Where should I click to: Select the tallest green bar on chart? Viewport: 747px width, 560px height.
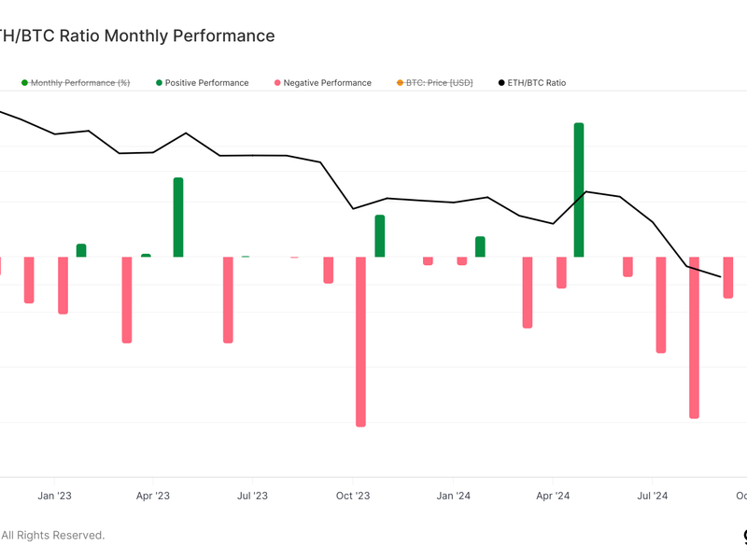(x=579, y=189)
